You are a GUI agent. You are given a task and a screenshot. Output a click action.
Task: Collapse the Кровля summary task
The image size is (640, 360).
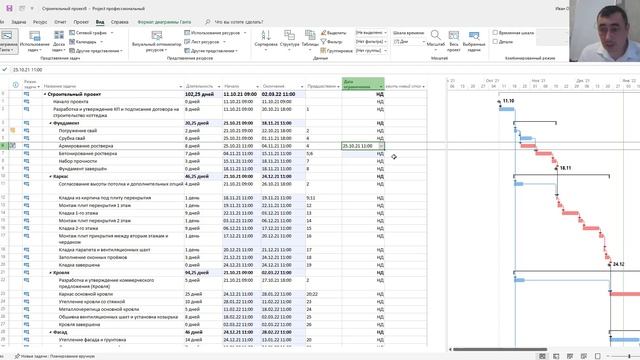51,273
